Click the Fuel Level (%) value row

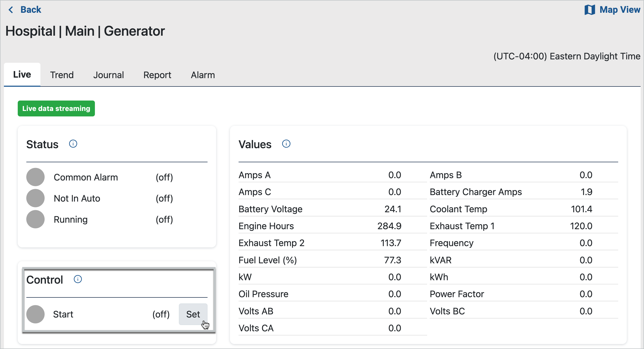pos(320,260)
